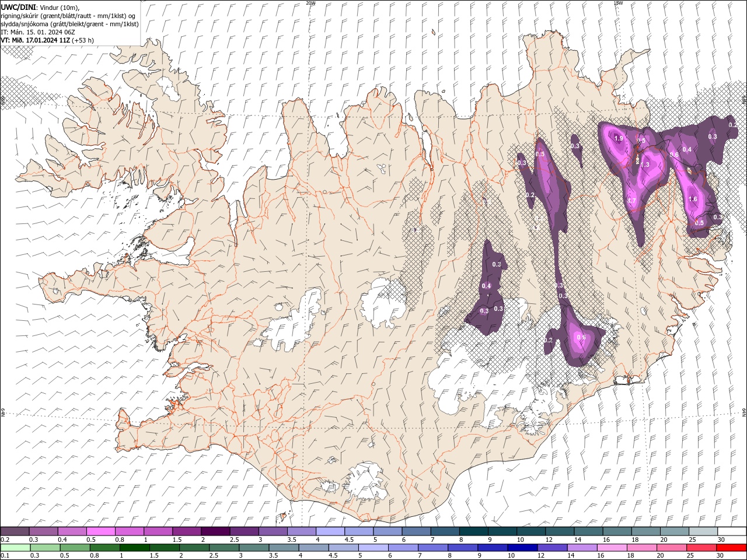Click the deep blue bottom-row swatch labeled 10

pos(522,548)
